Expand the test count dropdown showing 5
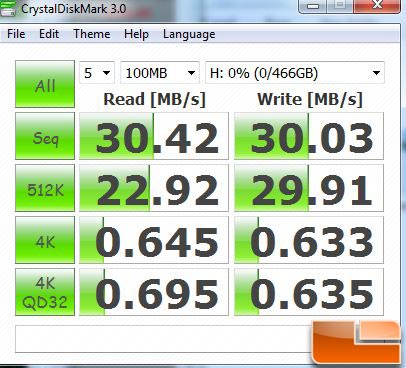 [97, 73]
